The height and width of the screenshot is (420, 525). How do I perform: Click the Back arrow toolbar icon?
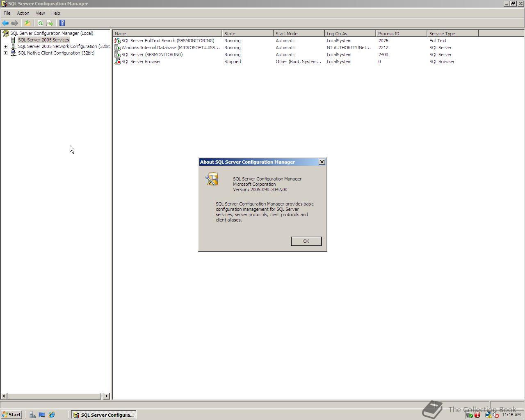coord(5,23)
